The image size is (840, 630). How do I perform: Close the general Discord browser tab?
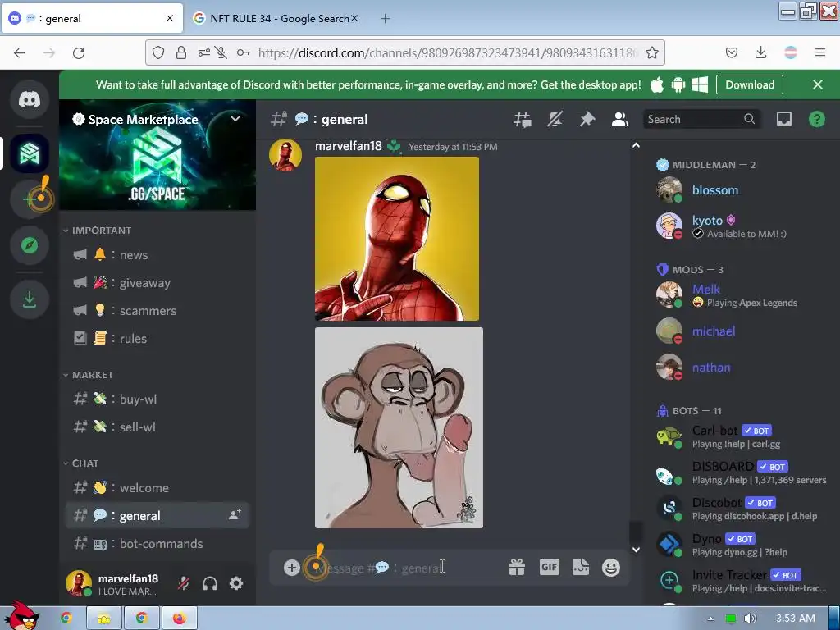point(170,18)
